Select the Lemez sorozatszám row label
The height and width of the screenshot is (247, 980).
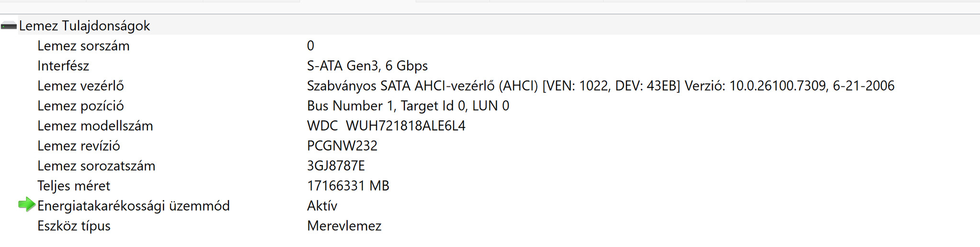[x=96, y=166]
